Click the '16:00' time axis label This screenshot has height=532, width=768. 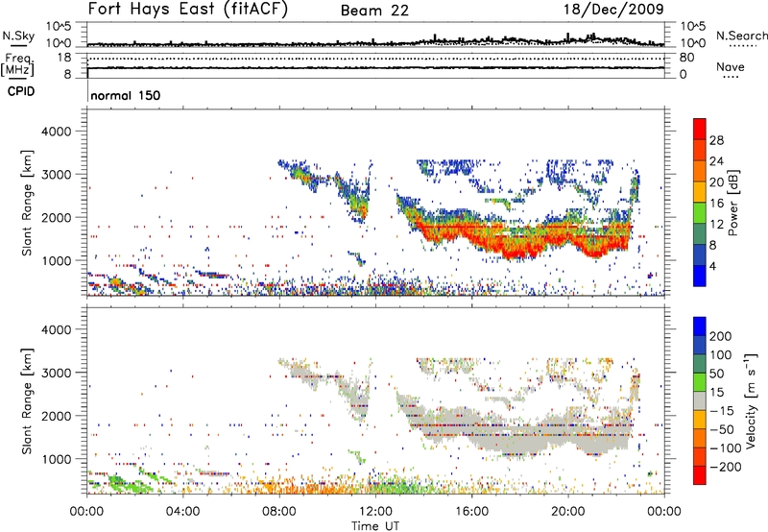(471, 512)
